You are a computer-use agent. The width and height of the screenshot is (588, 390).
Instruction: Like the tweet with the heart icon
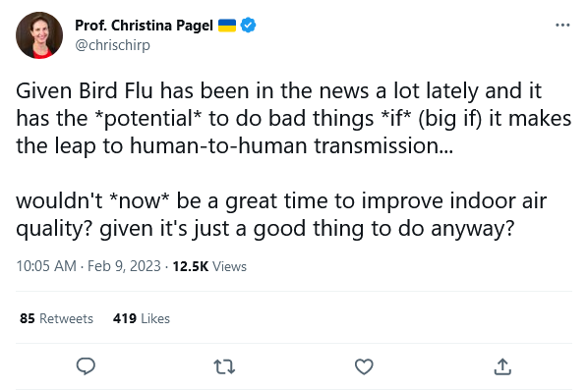[364, 366]
